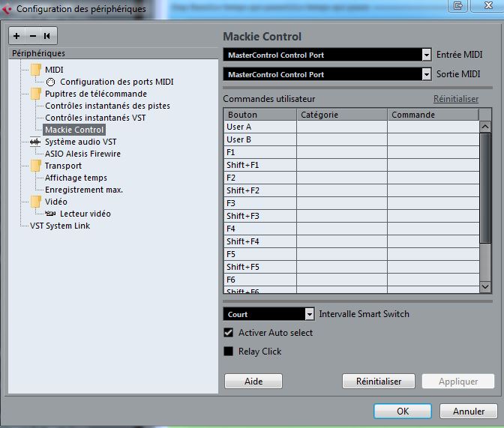Screen dimensions: 504x428
Task: Click the Transport folder icon
Action: tap(36, 166)
